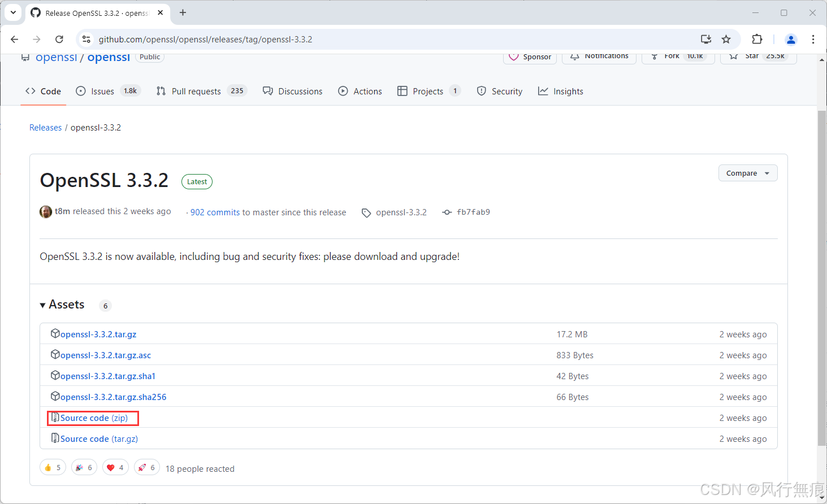Screen dimensions: 827x504
Task: Open the tab search dropdown arrow
Action: coord(13,12)
